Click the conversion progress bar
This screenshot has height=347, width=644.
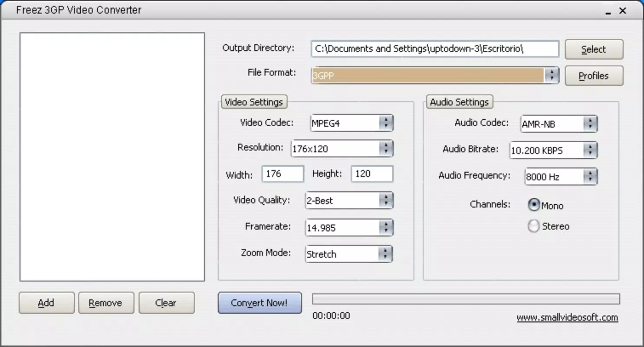466,299
